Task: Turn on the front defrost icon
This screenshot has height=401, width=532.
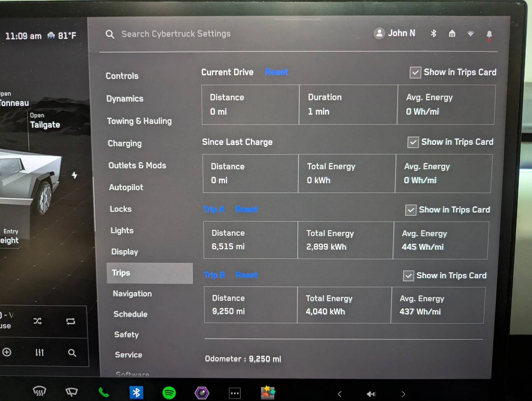Action: click(x=39, y=391)
